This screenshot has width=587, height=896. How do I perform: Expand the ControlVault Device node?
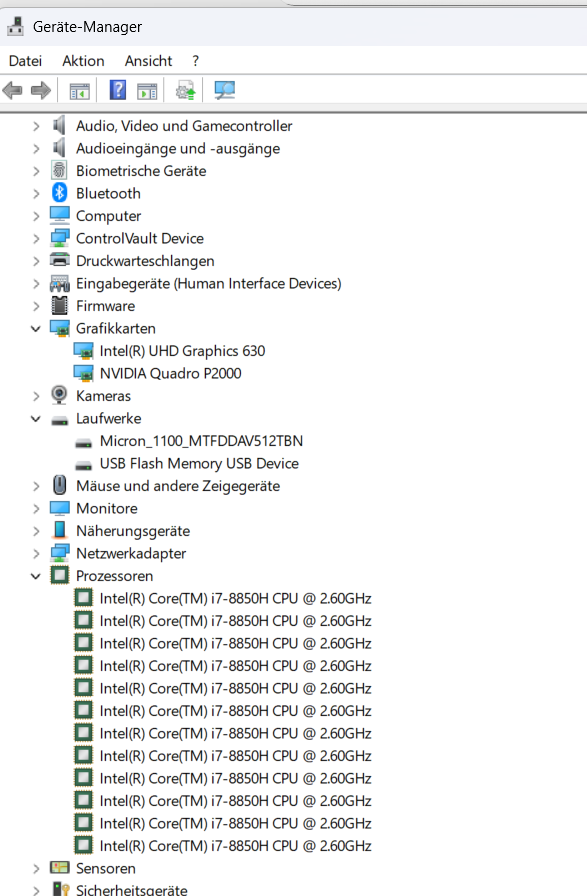[x=36, y=238]
